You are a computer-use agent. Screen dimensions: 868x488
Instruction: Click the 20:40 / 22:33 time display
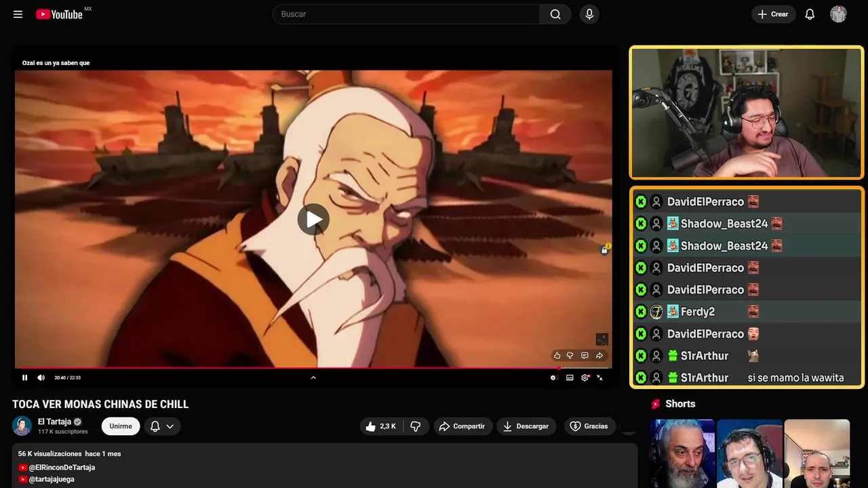click(x=67, y=378)
